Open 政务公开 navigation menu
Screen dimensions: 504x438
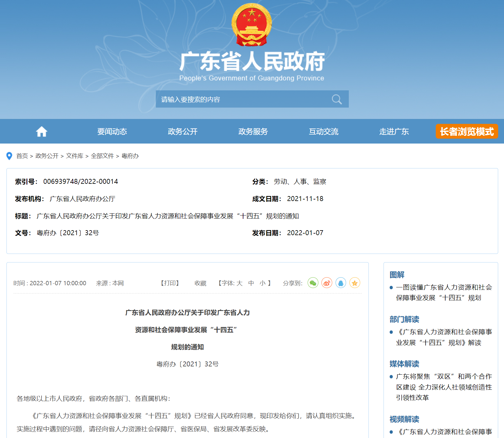click(183, 132)
